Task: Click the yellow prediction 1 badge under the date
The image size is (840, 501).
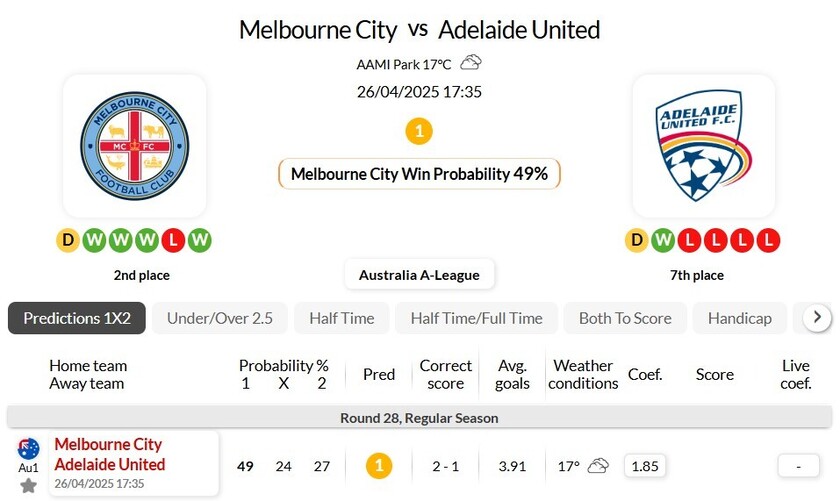Action: click(419, 131)
